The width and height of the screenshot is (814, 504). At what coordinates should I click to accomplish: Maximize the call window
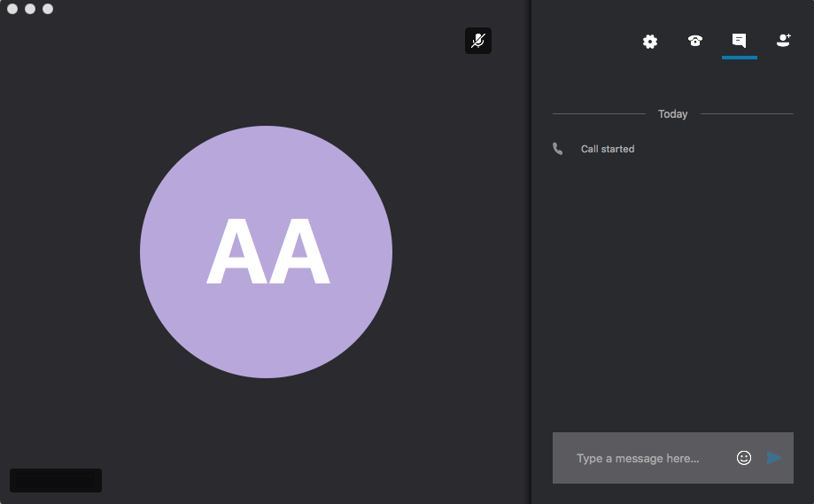(x=48, y=9)
